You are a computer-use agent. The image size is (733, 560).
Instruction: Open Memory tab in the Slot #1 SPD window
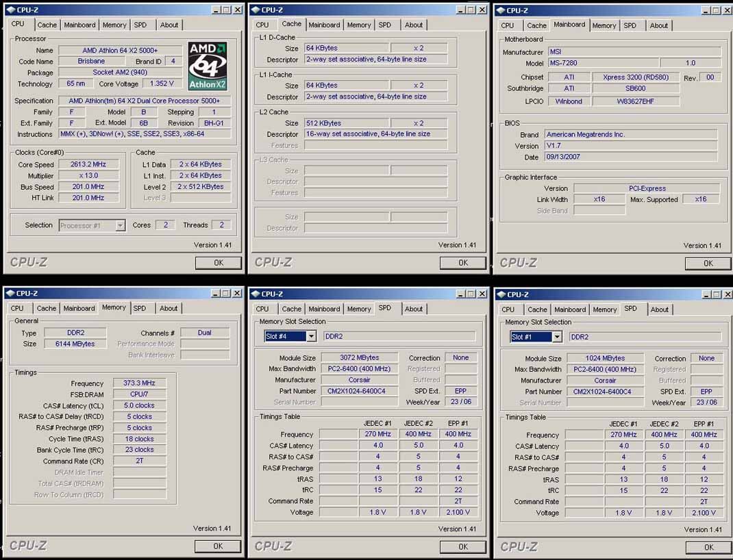pyautogui.click(x=604, y=309)
